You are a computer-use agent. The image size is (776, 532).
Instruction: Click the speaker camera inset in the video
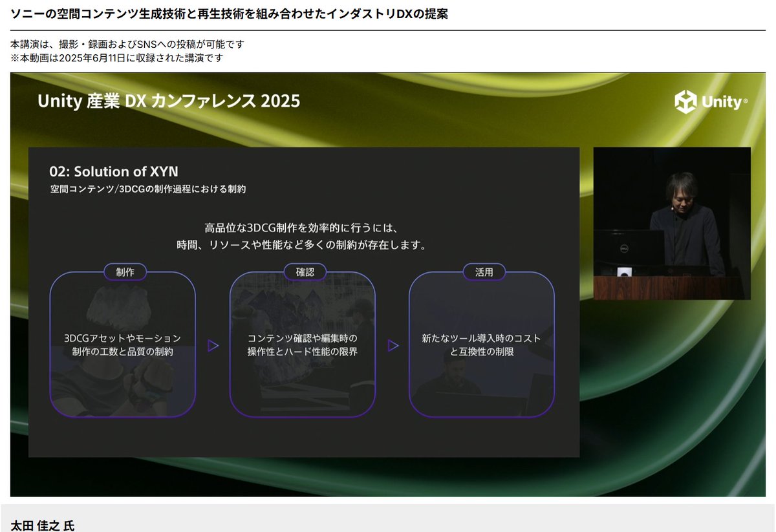672,224
